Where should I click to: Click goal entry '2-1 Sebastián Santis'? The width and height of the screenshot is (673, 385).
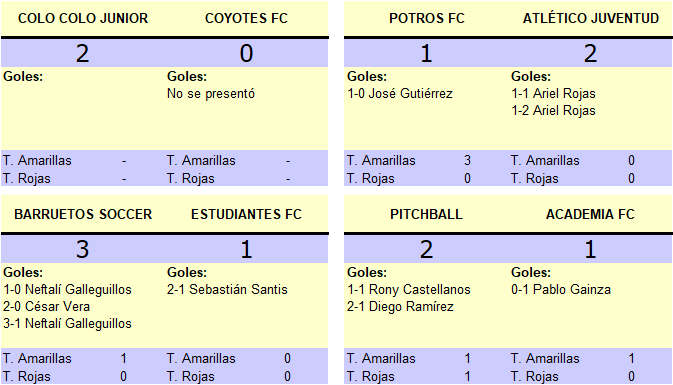227,289
